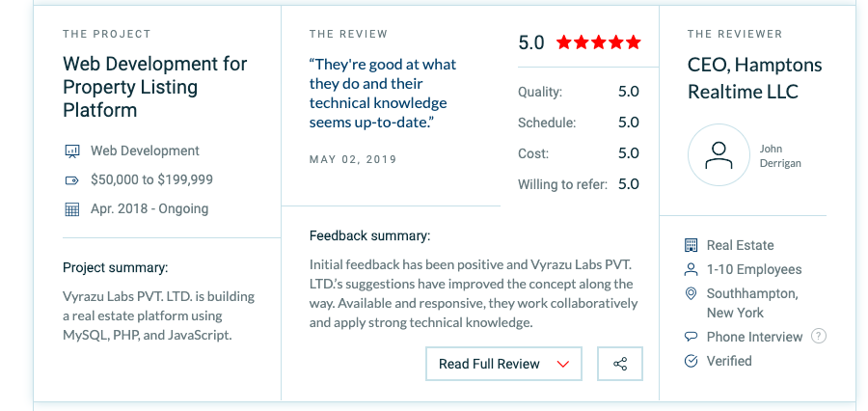Click the calendar icon beside project dates
The width and height of the screenshot is (868, 411).
pos(71,209)
